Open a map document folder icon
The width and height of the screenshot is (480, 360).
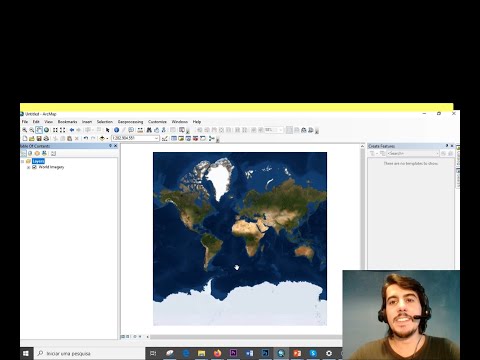pos(32,138)
